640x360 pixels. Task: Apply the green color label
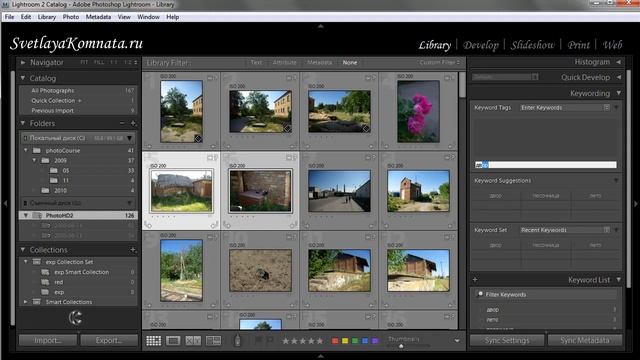point(355,341)
